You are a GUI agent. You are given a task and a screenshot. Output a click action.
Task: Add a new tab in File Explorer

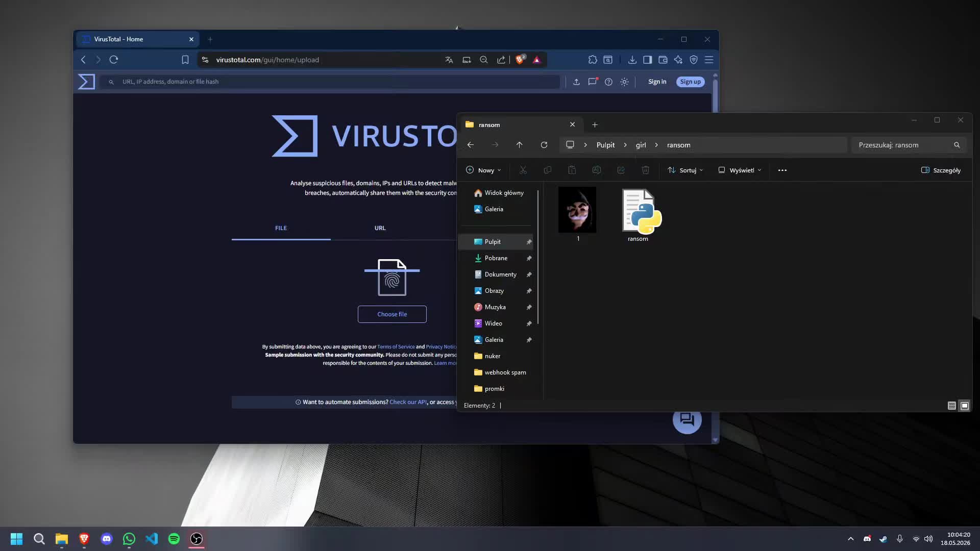coord(595,124)
